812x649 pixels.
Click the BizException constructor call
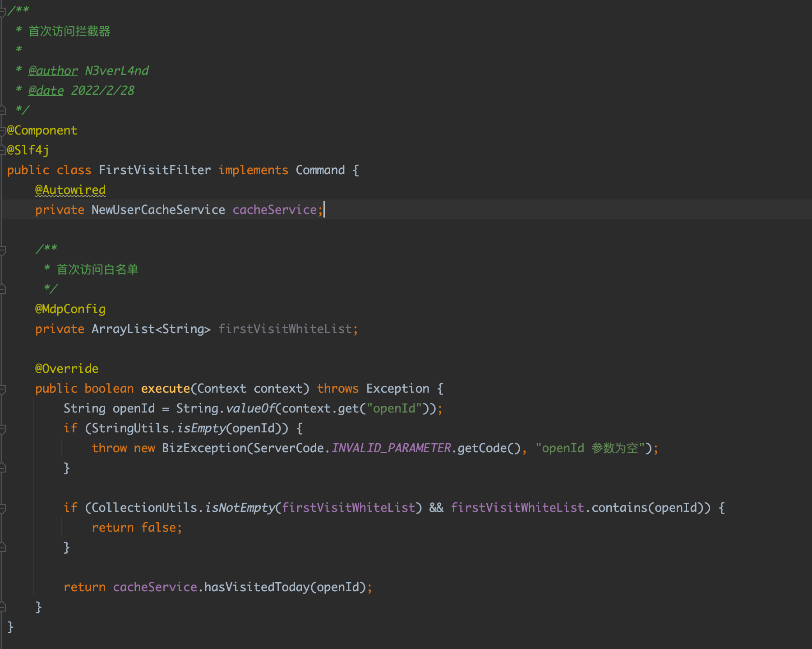click(204, 448)
